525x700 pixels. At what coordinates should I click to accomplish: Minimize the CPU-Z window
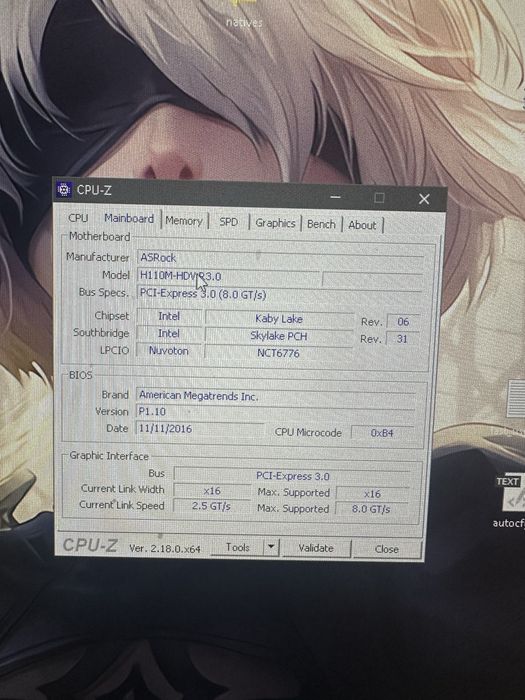pos(336,196)
